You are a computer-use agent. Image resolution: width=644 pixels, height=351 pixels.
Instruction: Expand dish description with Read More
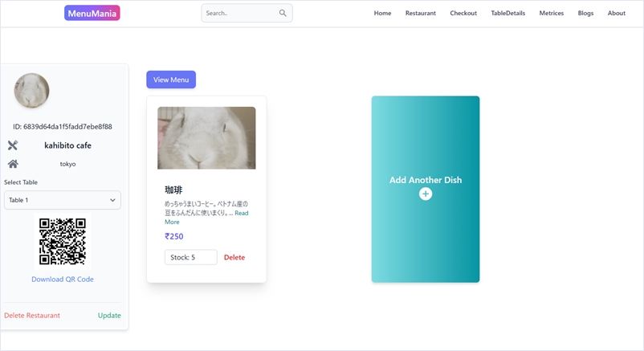[x=241, y=213]
